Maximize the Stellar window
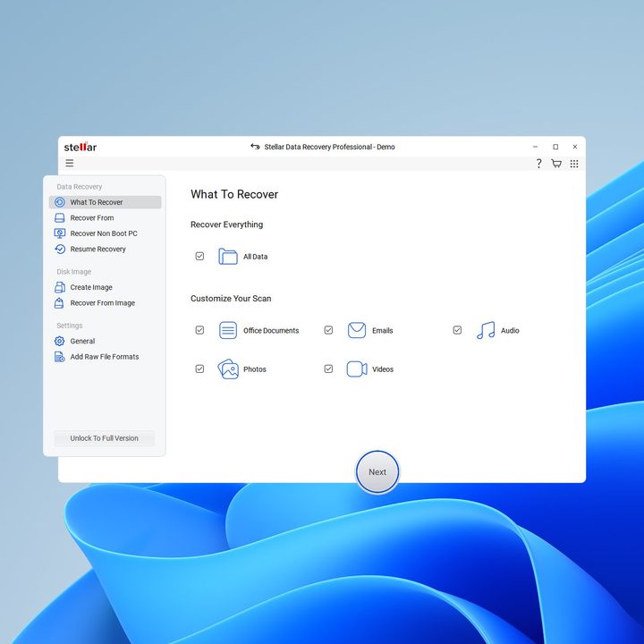 (x=555, y=147)
